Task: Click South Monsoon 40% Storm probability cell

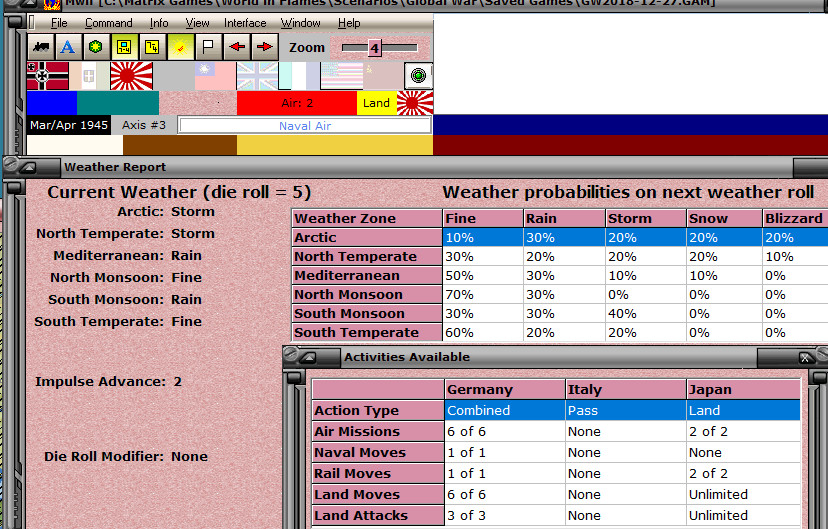Action: (x=646, y=314)
